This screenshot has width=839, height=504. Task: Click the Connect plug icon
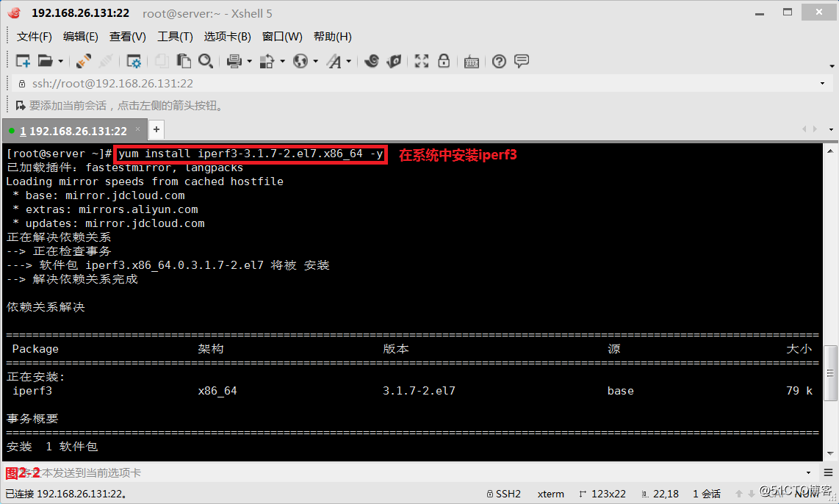(83, 61)
